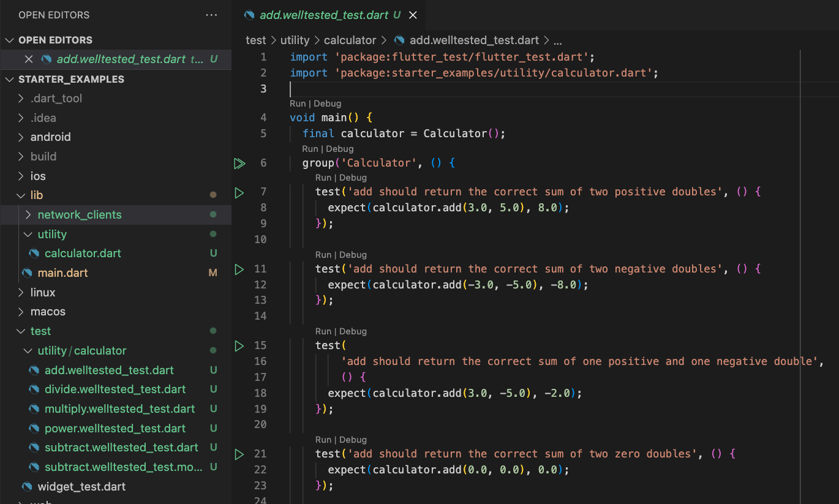Open the breadcrumb ellipsis symbol picker

pos(557,41)
